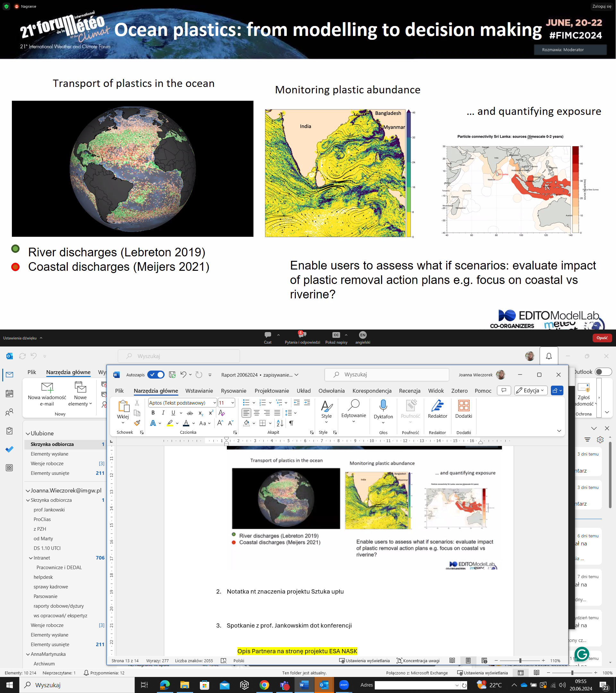Apply superscript formatting
This screenshot has height=693, width=616.
tap(211, 413)
